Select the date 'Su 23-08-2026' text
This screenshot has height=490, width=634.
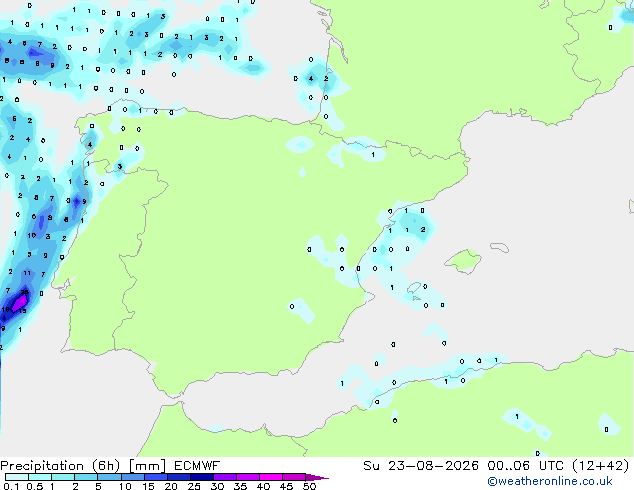click(x=421, y=466)
